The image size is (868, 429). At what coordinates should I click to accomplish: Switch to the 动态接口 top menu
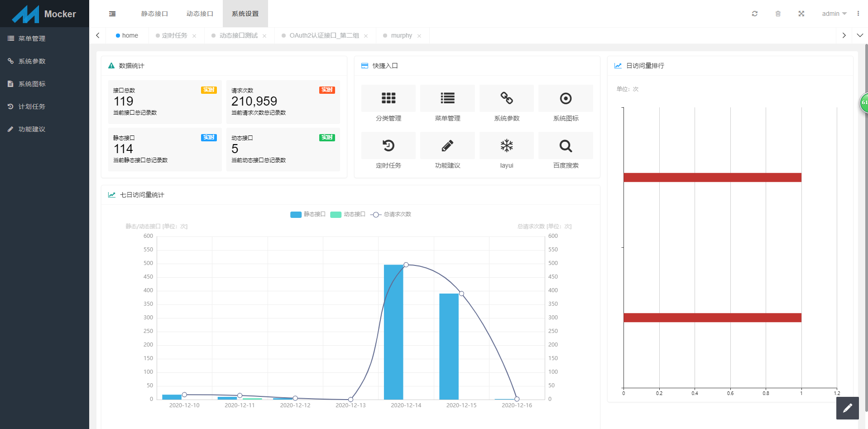200,14
